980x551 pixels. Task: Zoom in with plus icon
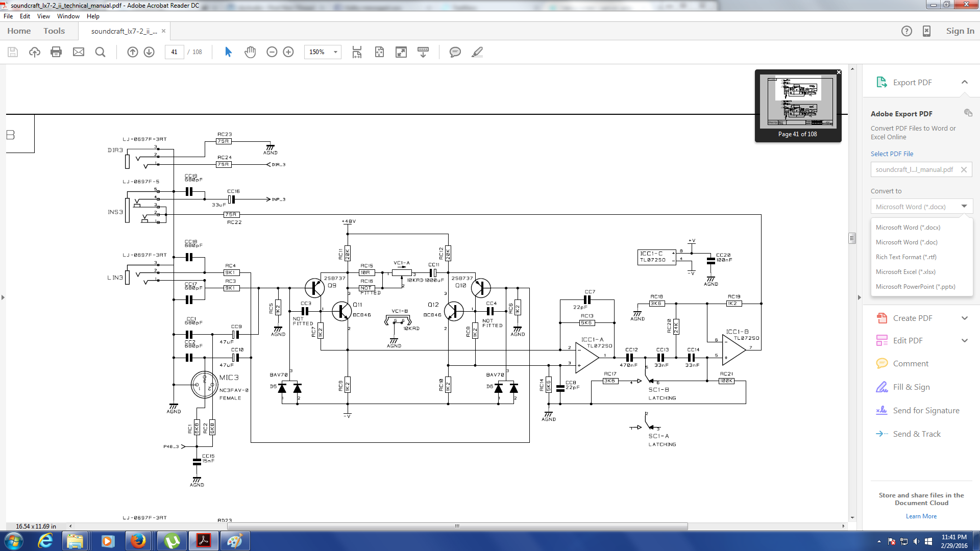(288, 52)
